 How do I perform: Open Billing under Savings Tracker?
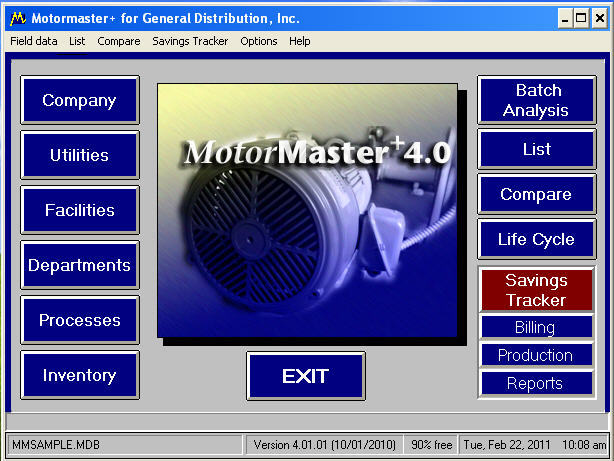point(537,327)
